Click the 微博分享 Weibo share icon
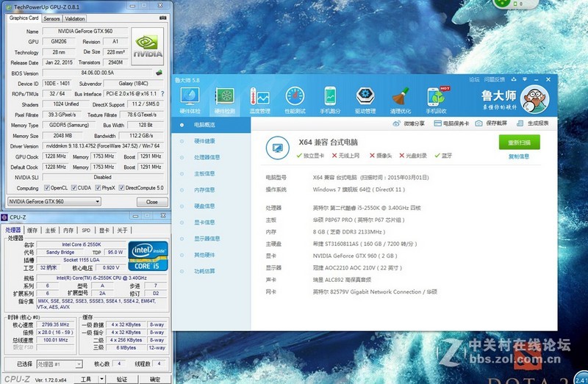Screen dimensions: 588x384 pos(396,123)
